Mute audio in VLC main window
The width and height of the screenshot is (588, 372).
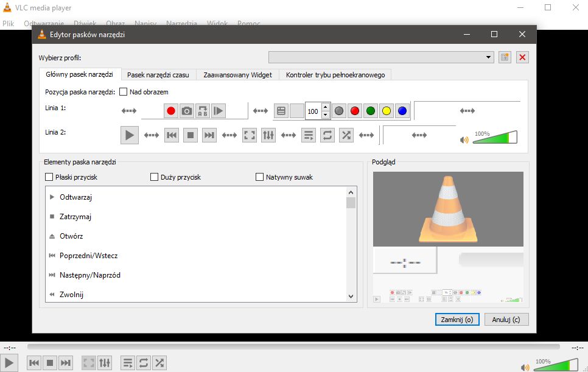tap(525, 367)
